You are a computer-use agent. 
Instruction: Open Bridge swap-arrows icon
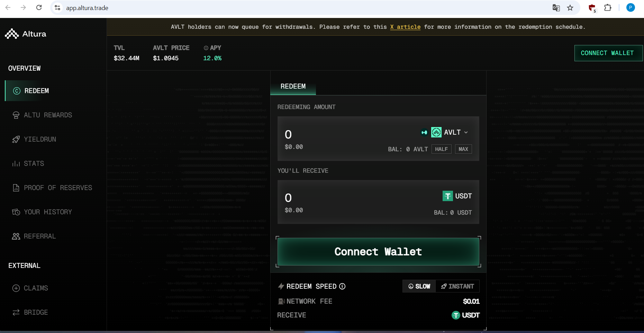click(16, 312)
